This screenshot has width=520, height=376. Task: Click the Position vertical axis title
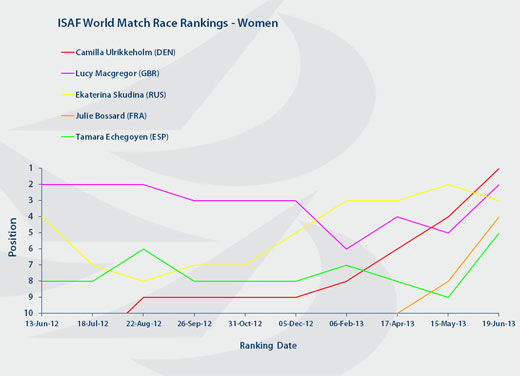[x=12, y=237]
